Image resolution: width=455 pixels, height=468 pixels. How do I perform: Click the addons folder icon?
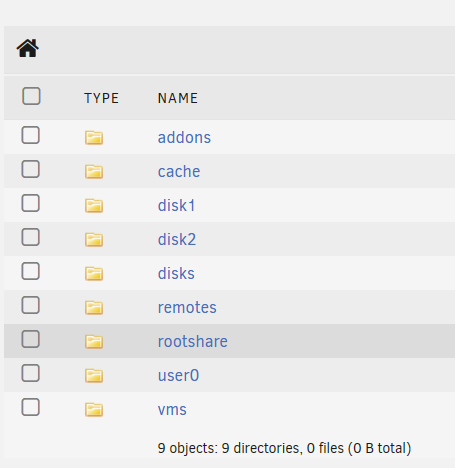94,137
